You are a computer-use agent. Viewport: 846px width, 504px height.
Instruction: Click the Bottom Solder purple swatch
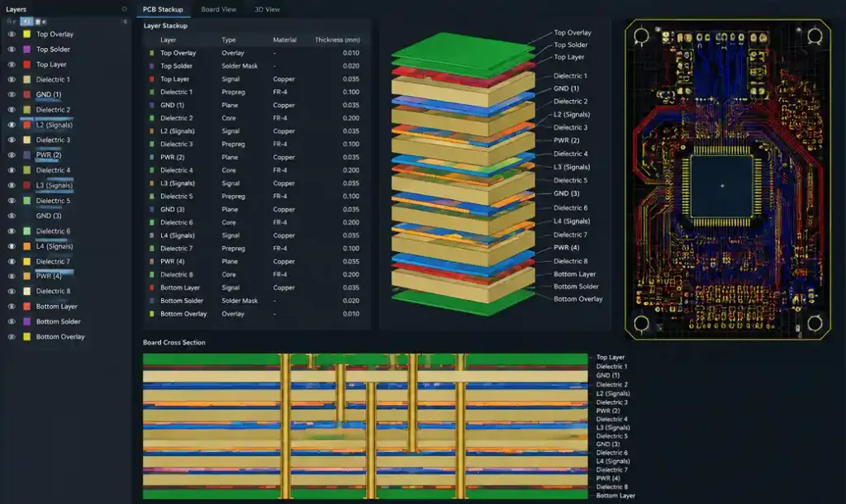(x=26, y=321)
